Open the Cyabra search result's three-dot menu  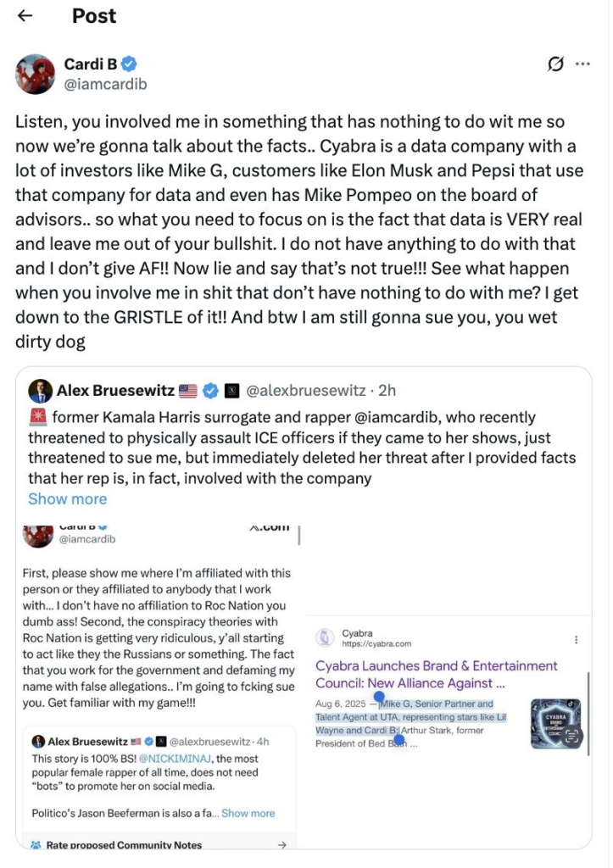tap(577, 640)
